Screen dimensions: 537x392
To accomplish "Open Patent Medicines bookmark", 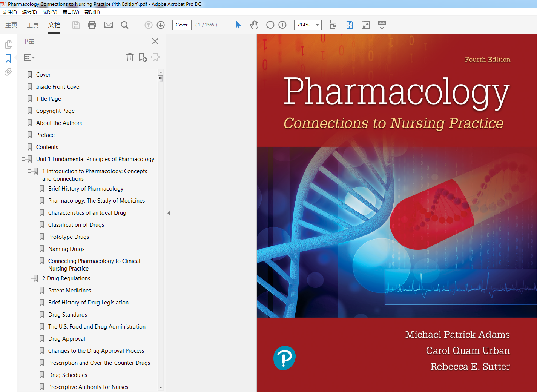I will click(69, 291).
